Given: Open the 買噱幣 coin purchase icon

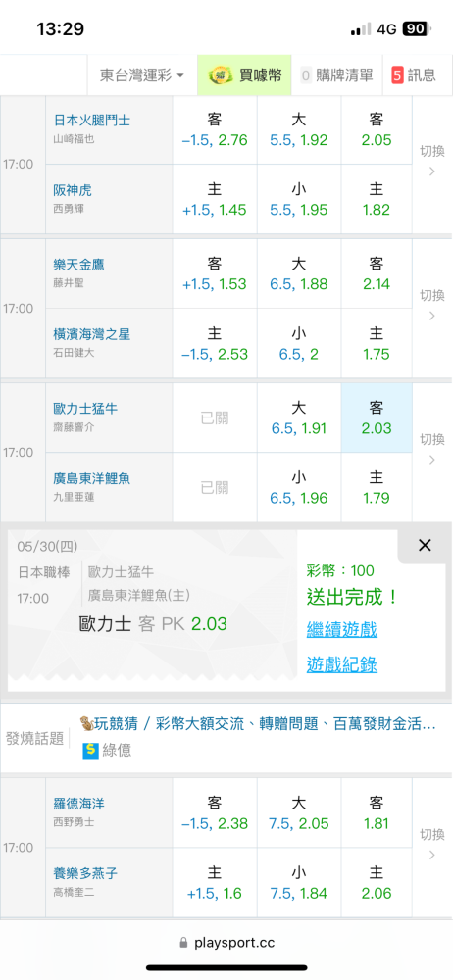Looking at the screenshot, I should tap(220, 75).
